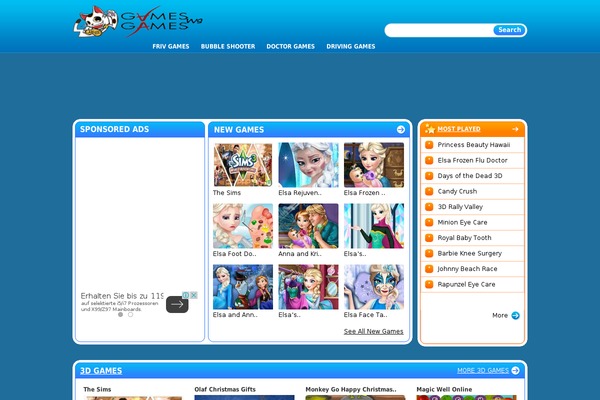Click the Most Played header arrow icon

pyautogui.click(x=515, y=129)
